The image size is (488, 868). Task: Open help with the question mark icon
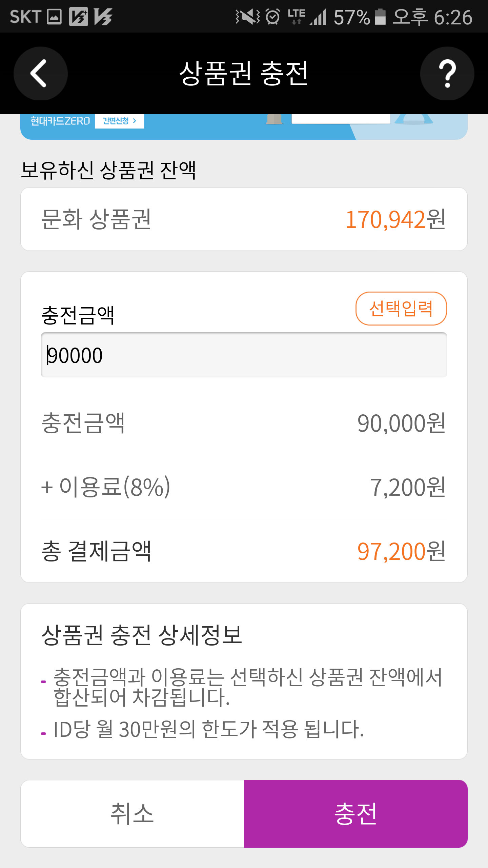(x=447, y=74)
